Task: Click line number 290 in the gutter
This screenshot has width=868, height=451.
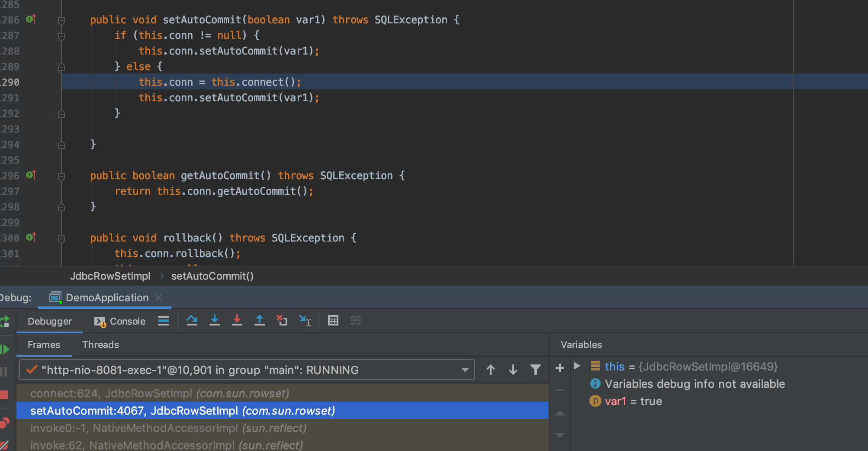Action: [10, 82]
